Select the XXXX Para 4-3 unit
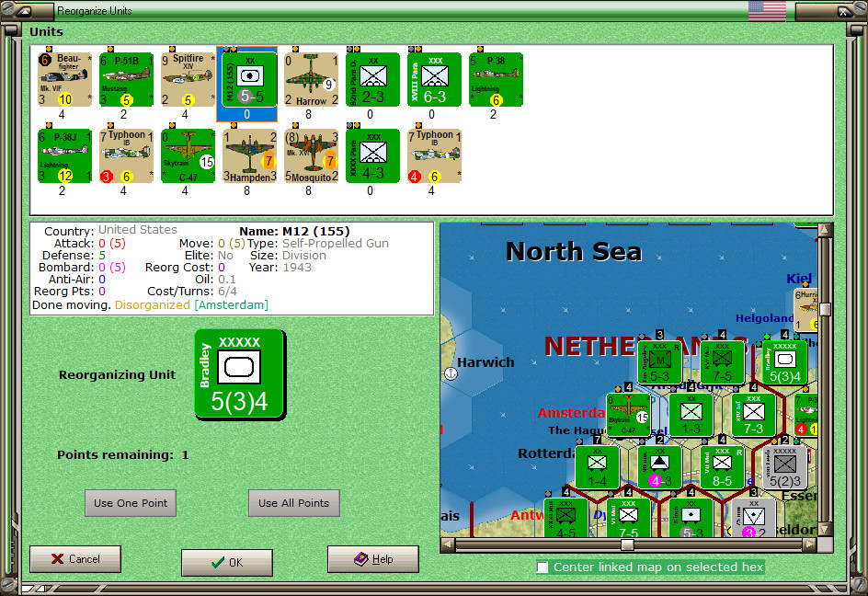 click(x=372, y=155)
